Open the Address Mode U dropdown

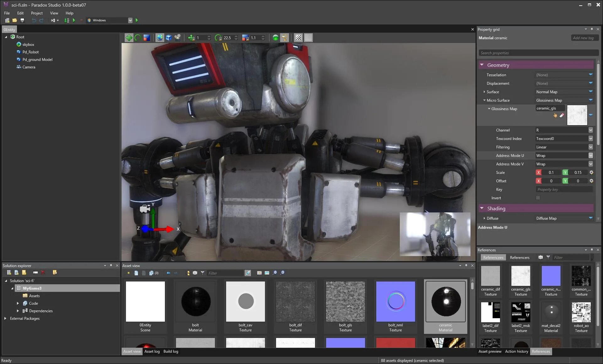click(x=590, y=156)
